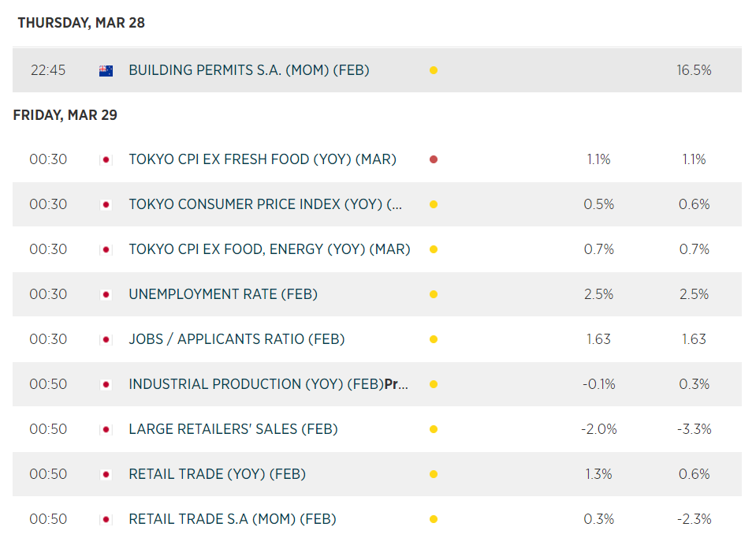Click Japan flag beside Jobs / Applicants Ratio

[106, 339]
